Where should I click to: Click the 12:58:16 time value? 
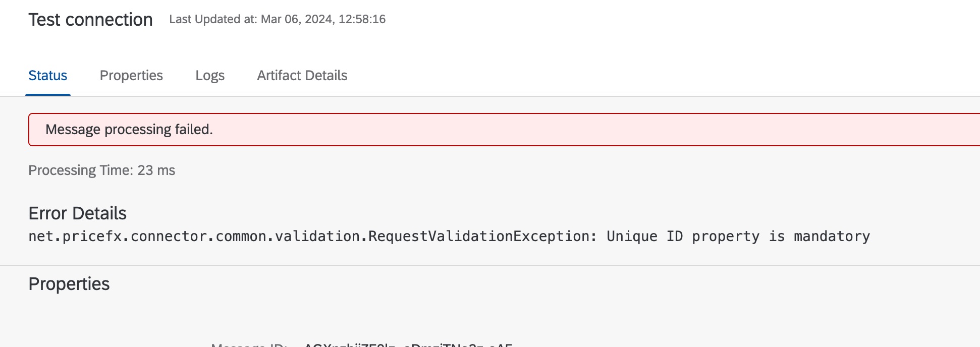(x=362, y=19)
